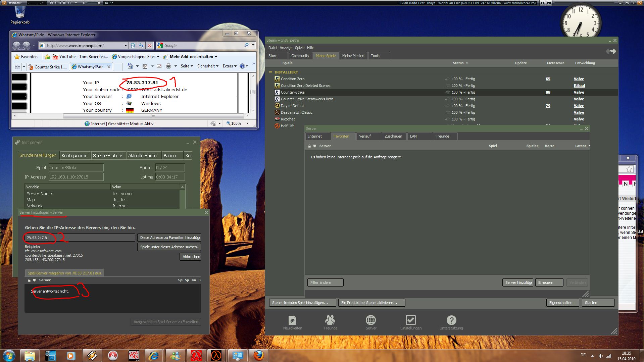Click the Starten button in Steam

[598, 303]
